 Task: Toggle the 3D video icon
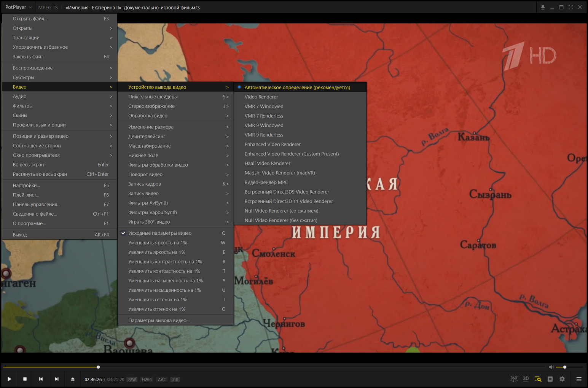click(x=526, y=379)
